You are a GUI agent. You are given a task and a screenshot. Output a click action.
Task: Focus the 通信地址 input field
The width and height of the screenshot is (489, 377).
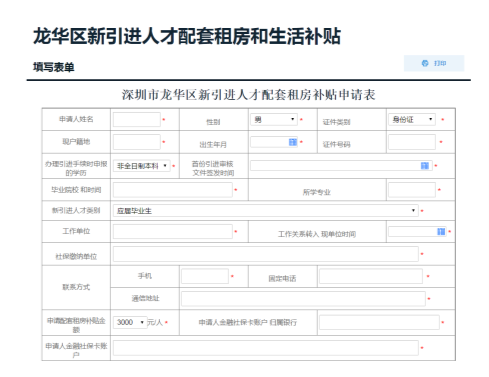(x=303, y=299)
